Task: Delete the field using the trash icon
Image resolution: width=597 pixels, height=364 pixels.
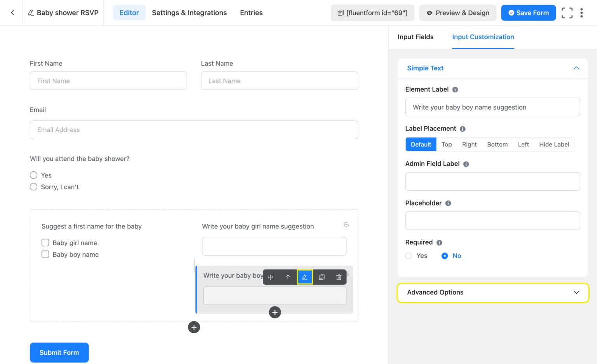Action: click(339, 277)
